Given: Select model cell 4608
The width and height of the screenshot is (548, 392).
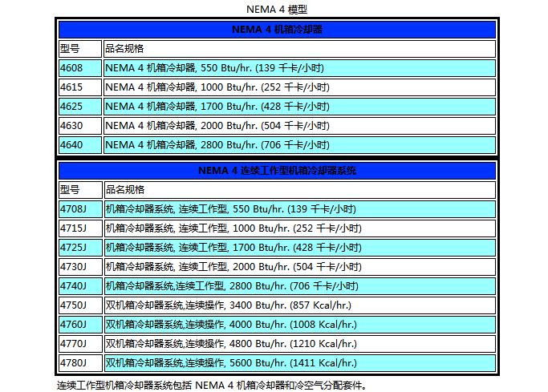Looking at the screenshot, I should point(80,68).
